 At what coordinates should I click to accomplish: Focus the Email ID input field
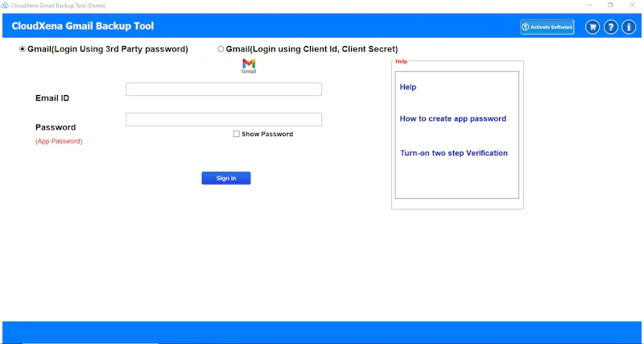224,89
